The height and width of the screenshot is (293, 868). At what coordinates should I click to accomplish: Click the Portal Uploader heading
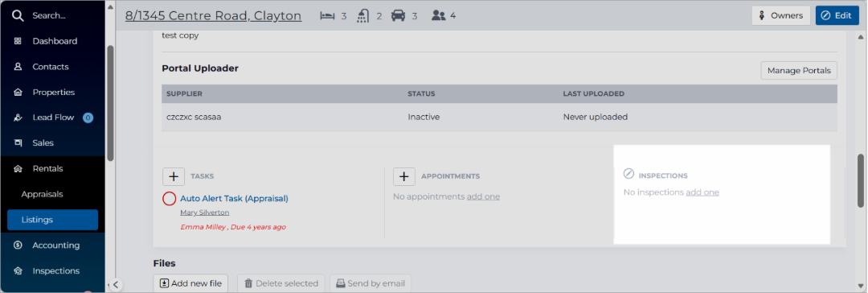click(x=200, y=68)
